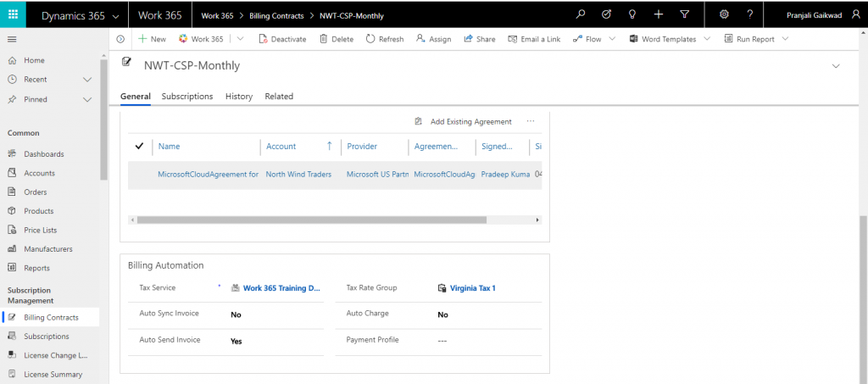Viewport: 868px width, 384px height.
Task: Open License Summary in sidebar
Action: tap(53, 375)
